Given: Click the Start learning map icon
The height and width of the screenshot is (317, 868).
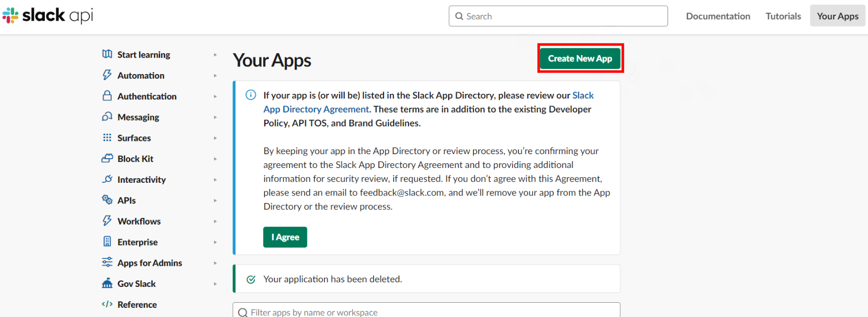Looking at the screenshot, I should click(107, 54).
